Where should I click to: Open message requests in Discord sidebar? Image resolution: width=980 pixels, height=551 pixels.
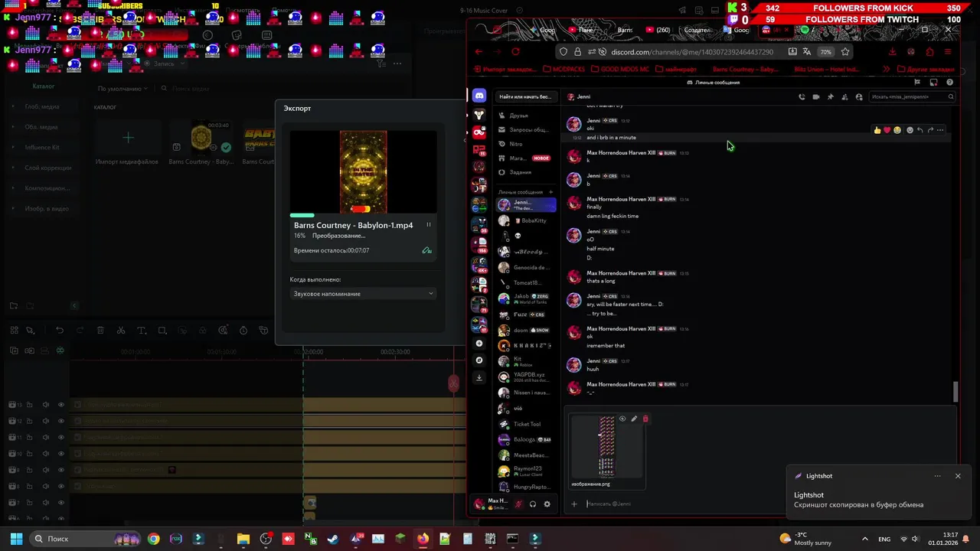point(524,130)
